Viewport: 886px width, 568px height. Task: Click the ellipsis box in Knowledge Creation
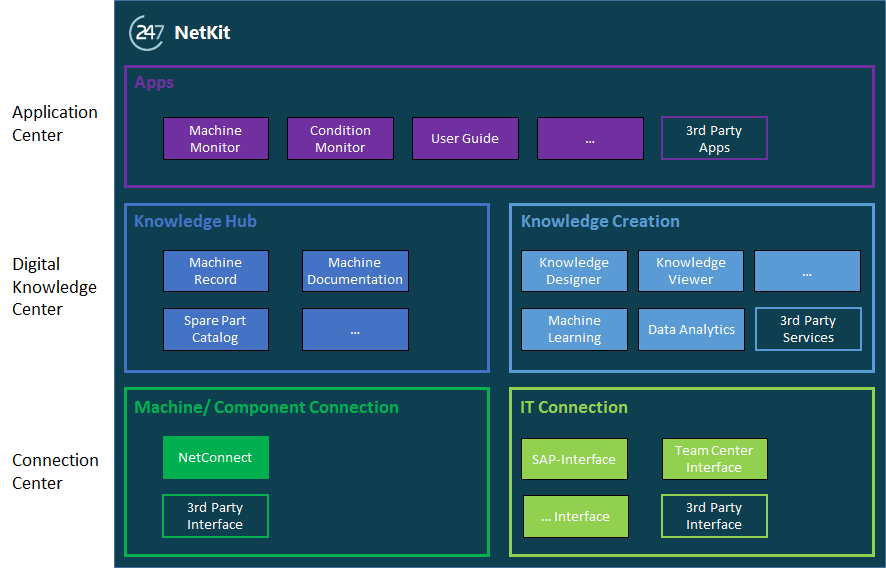pyautogui.click(x=807, y=271)
